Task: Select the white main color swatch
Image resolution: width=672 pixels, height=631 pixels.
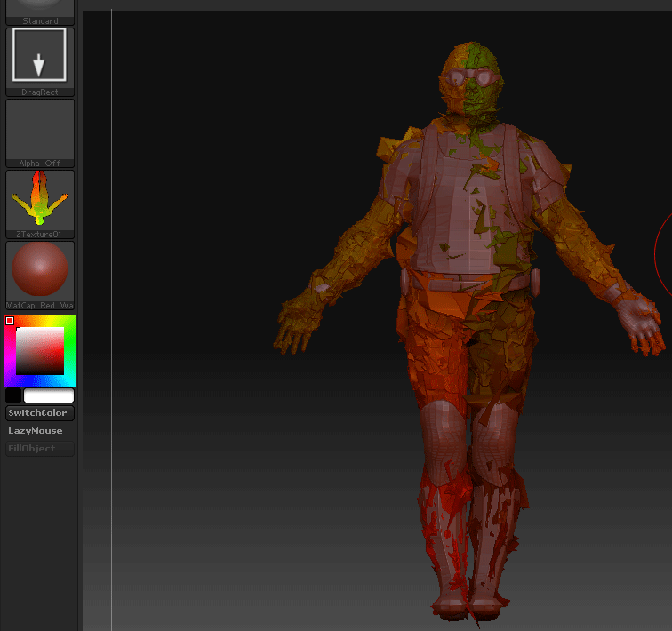Action: [x=49, y=395]
